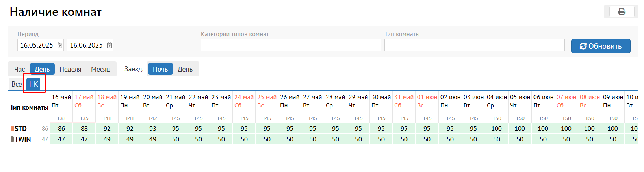Click the end date field 16.06.2025
Viewport: 644px width, 172px height.
86,45
